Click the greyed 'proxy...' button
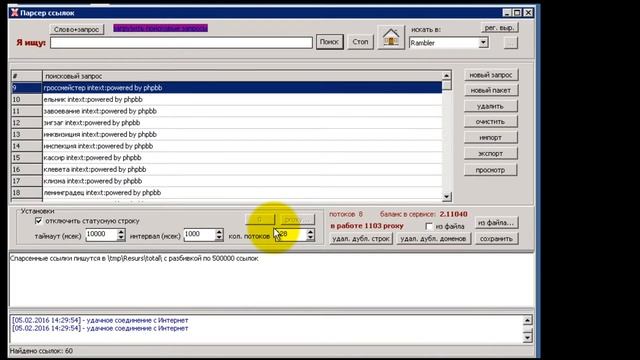Viewport: 640px width, 360px height. point(298,220)
